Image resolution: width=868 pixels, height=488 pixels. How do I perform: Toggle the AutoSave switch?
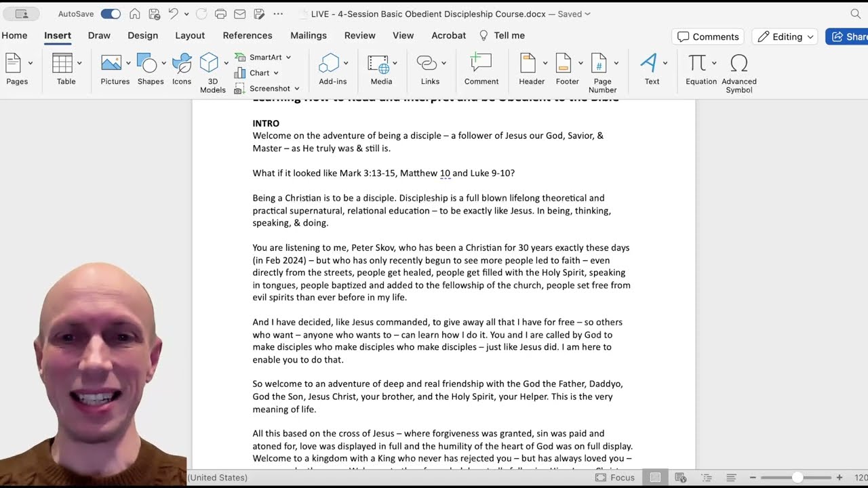[x=111, y=14]
